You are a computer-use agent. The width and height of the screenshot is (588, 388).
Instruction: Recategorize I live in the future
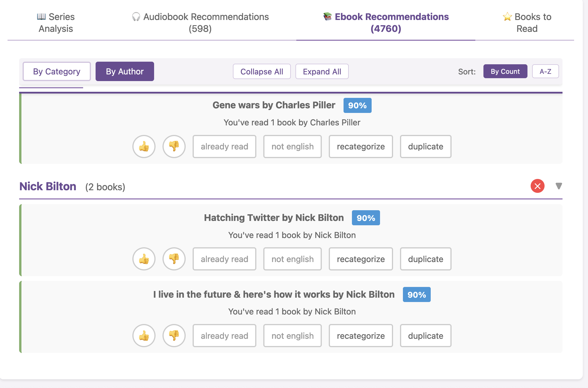[361, 336]
